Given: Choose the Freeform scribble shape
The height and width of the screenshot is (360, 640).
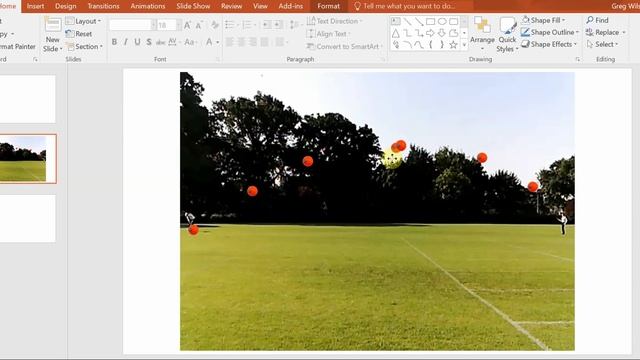Looking at the screenshot, I should tap(396, 45).
